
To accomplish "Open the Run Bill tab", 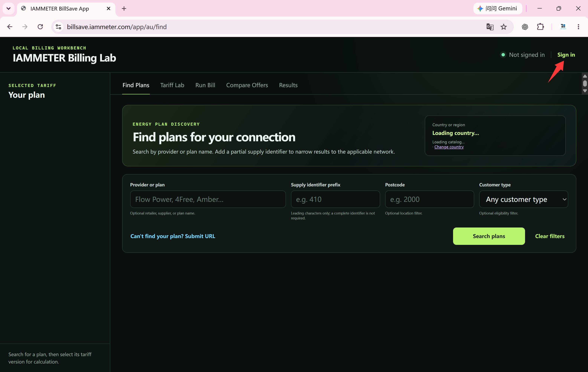I will coord(205,85).
